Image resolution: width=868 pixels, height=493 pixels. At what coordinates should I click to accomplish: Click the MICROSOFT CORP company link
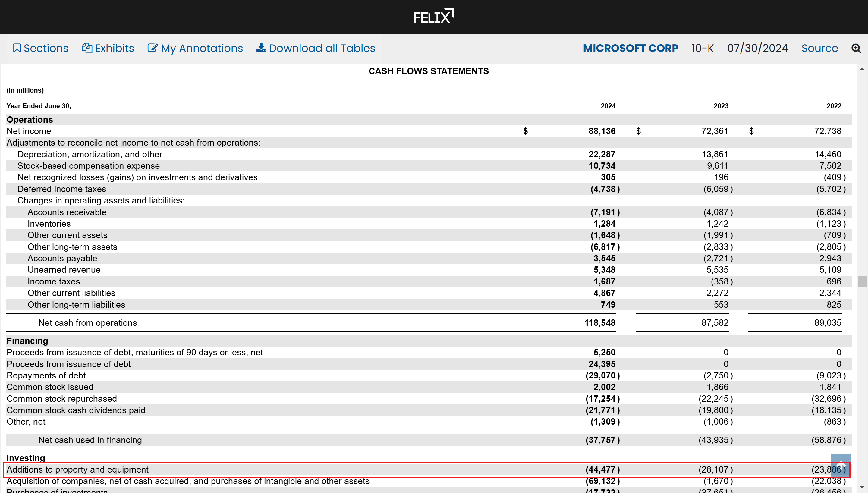tap(630, 48)
